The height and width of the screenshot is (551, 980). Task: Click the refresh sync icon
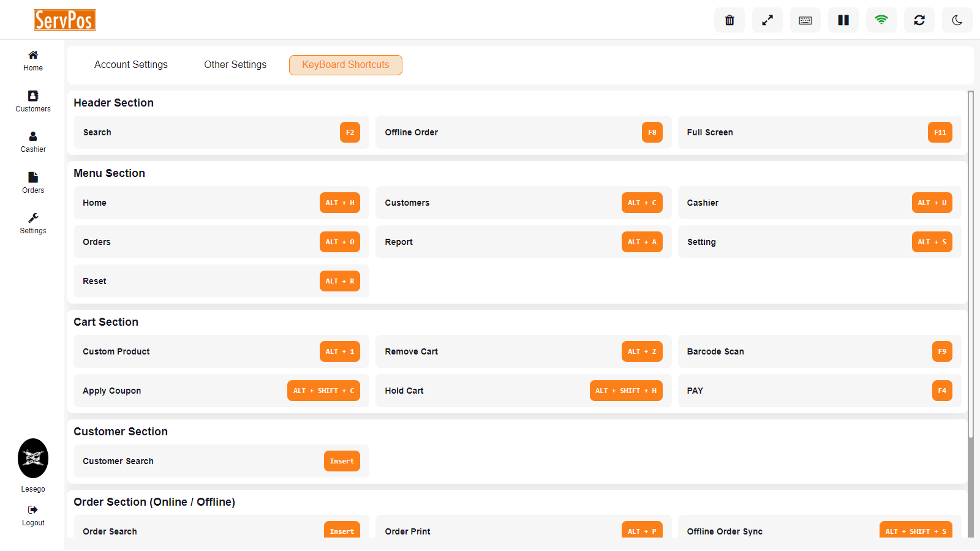[x=919, y=20]
